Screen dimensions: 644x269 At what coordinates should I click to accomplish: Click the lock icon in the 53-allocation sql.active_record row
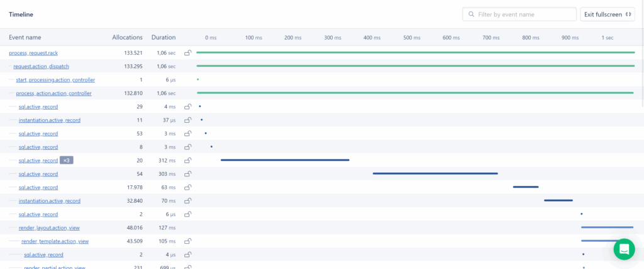point(187,134)
